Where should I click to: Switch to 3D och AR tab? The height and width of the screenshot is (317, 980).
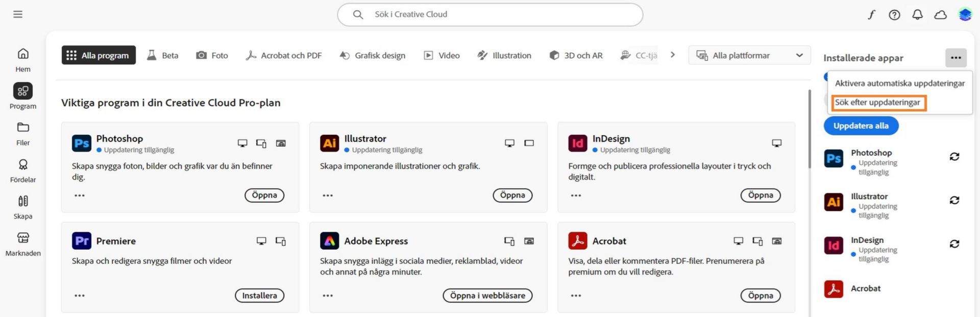click(x=576, y=55)
